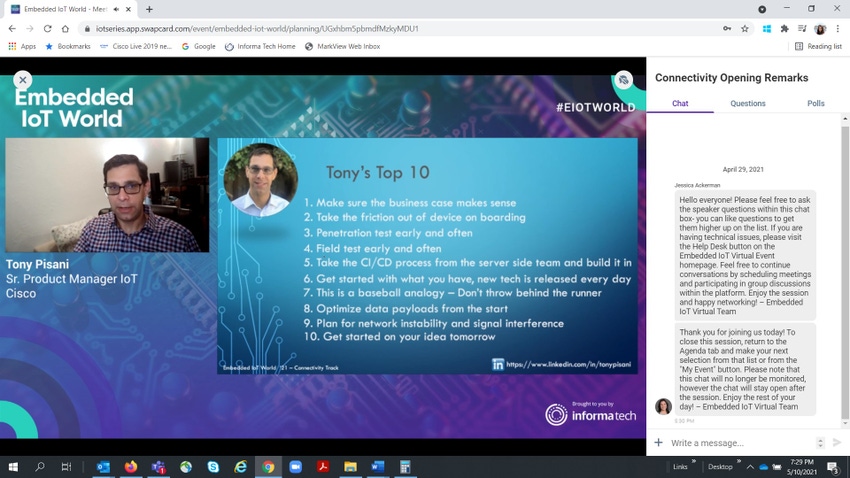
Task: Open a new browser tab
Action: 149,9
